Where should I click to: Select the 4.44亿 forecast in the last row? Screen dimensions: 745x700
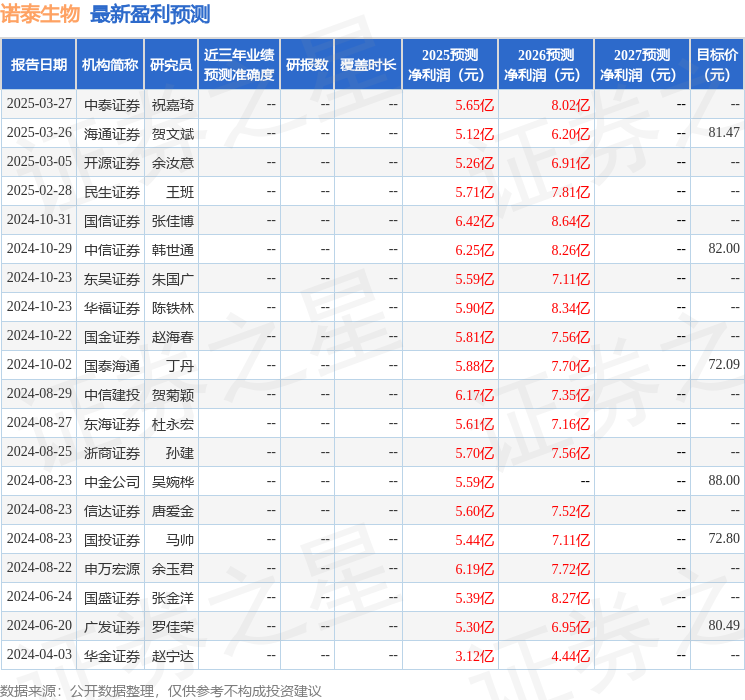(x=570, y=655)
